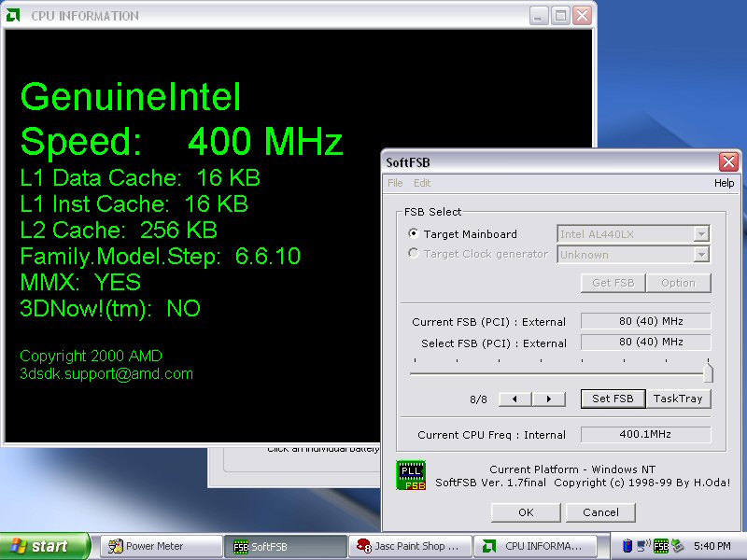Click the Current CPU Freq 400.1MHz field

[646, 434]
